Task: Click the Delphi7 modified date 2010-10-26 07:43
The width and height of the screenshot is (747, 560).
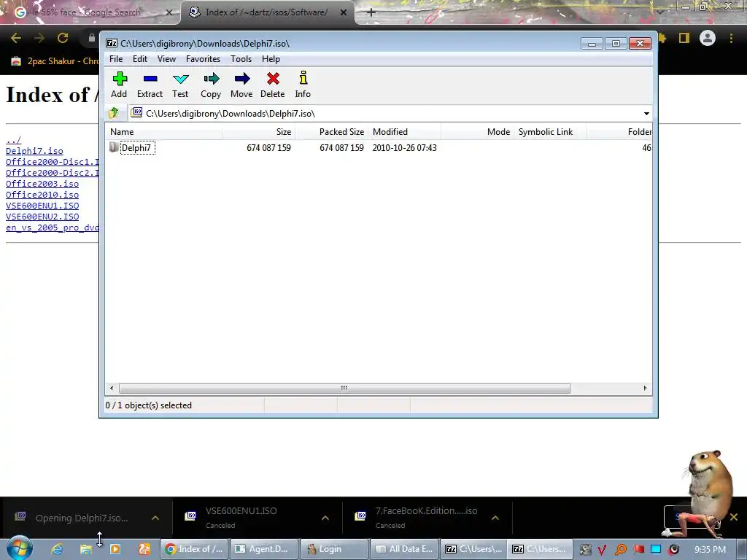Action: coord(404,147)
